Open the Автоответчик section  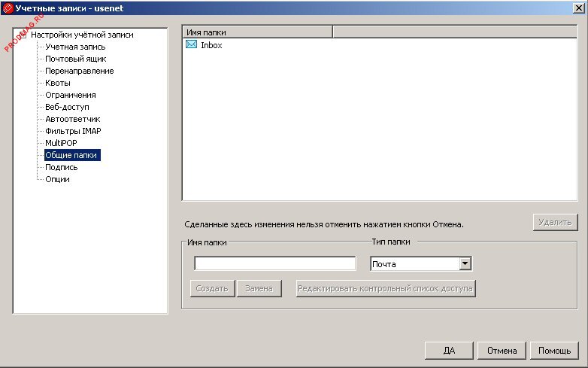72,119
